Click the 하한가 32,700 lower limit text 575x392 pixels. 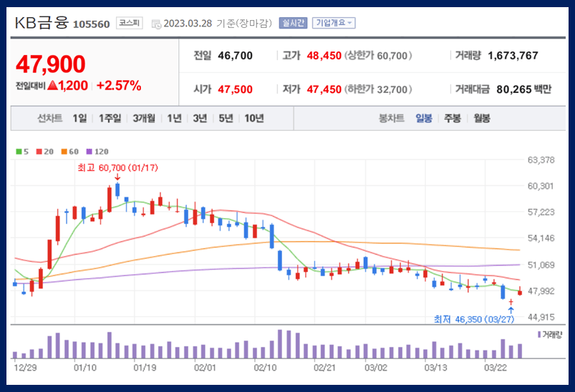378,89
